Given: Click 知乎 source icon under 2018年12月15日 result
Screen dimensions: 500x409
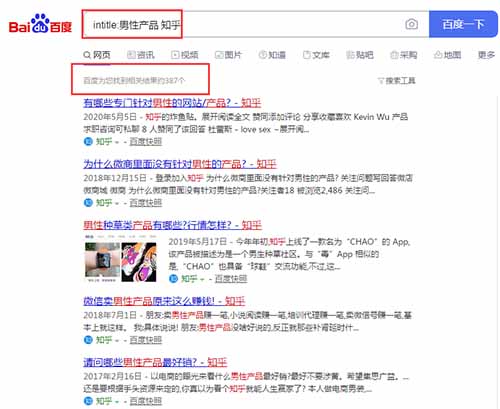Looking at the screenshot, I should coord(88,202).
